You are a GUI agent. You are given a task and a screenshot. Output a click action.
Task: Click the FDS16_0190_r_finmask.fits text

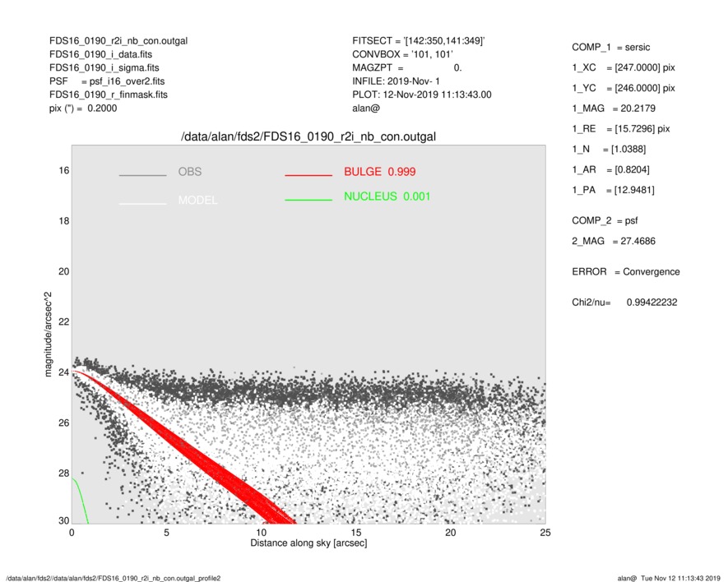(109, 95)
